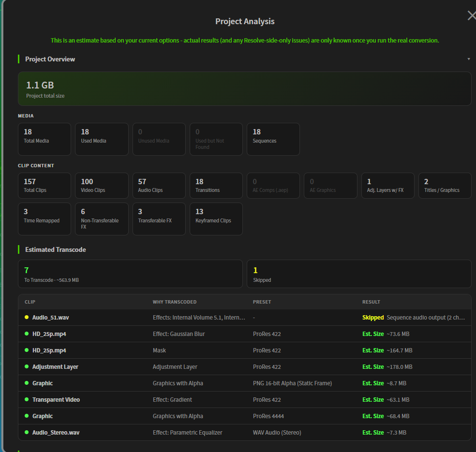This screenshot has height=452, width=476.
Task: Click the 18 Used Media card
Action: (102, 139)
